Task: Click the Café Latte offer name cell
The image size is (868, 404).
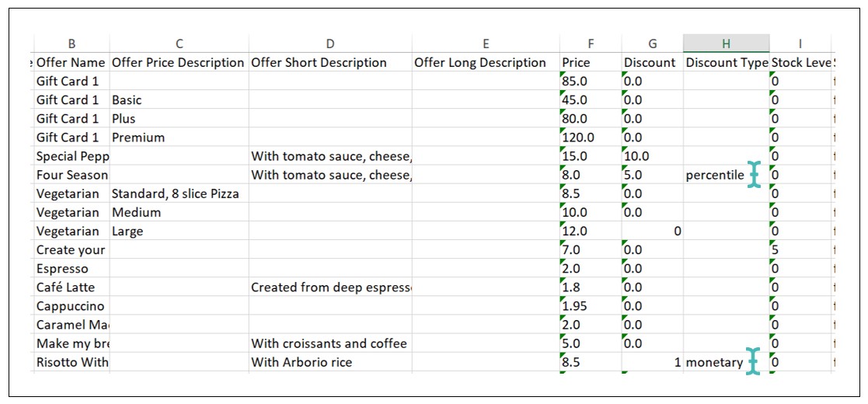Action: pyautogui.click(x=71, y=287)
